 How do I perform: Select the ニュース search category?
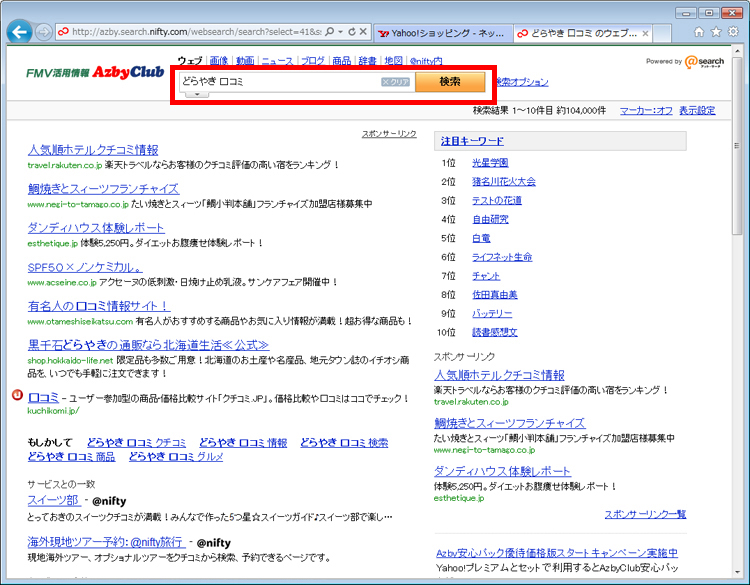tap(277, 61)
